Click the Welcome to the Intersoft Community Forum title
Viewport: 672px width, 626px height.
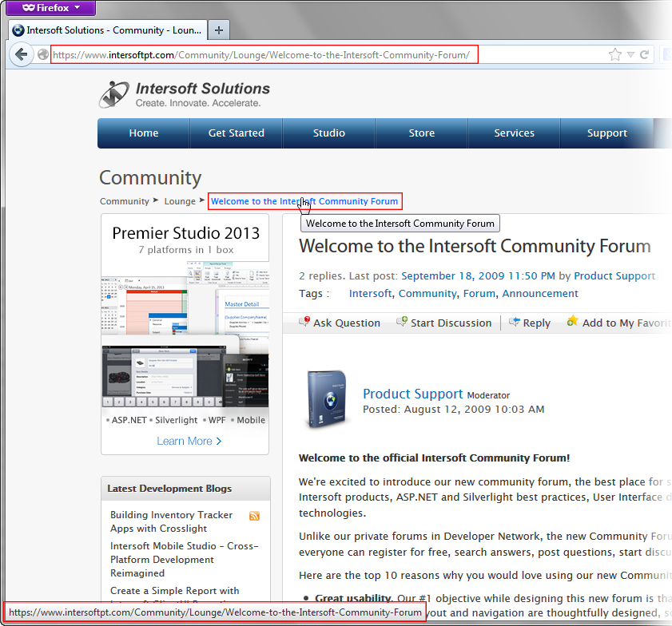(475, 246)
